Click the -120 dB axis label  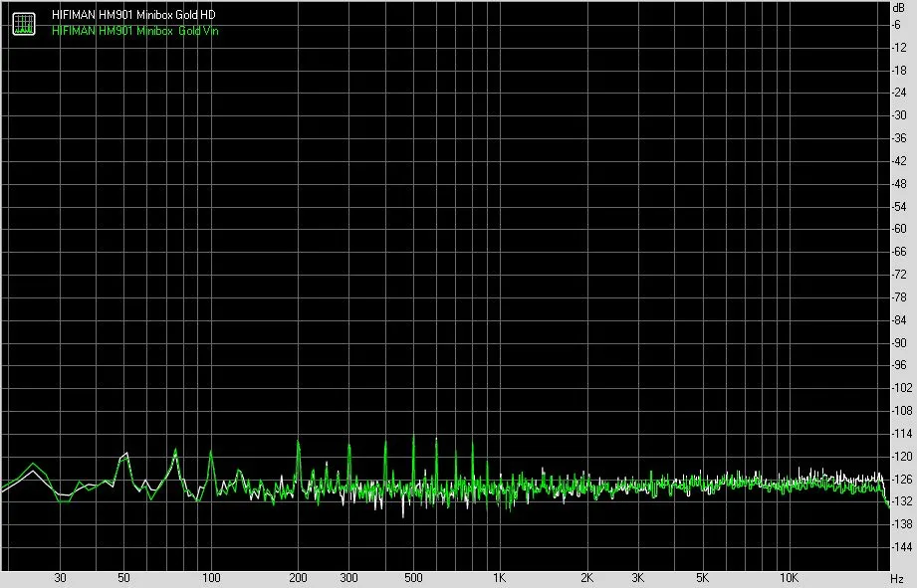[901, 457]
